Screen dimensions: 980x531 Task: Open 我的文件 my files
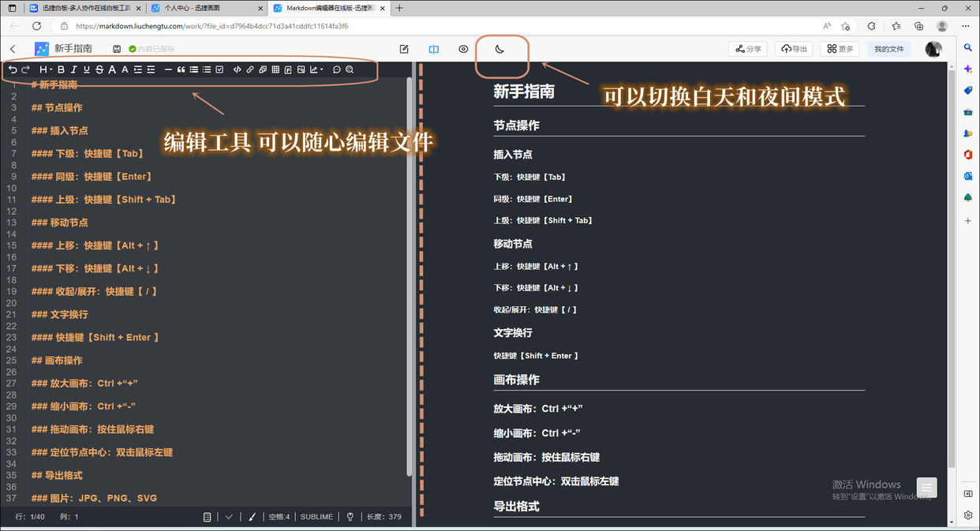tap(889, 49)
